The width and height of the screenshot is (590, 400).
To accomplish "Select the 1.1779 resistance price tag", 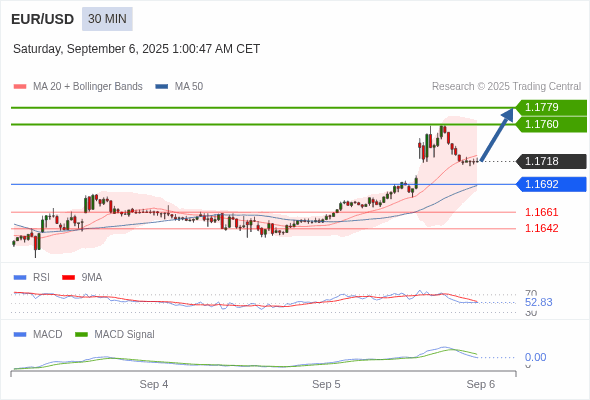I will 551,107.
